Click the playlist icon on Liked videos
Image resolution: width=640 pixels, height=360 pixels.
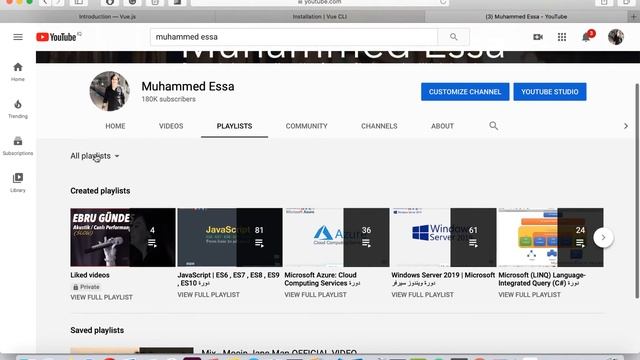click(x=152, y=243)
